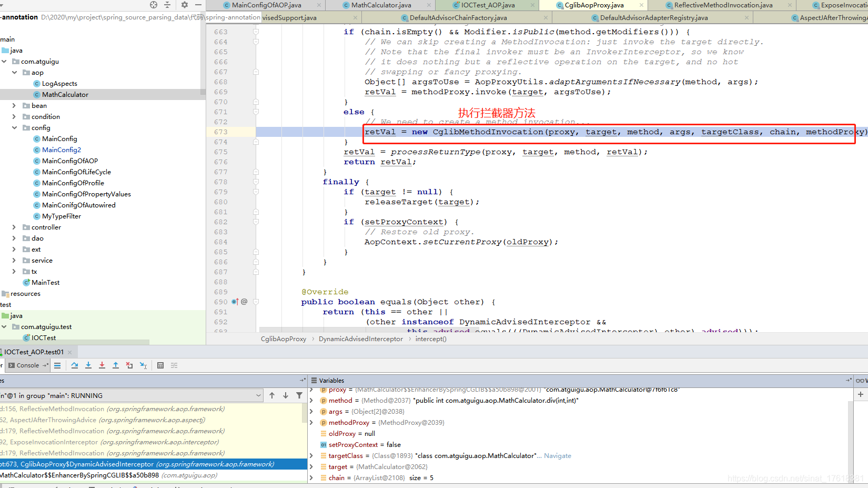Toggle code folding marker at line 671

[x=256, y=112]
